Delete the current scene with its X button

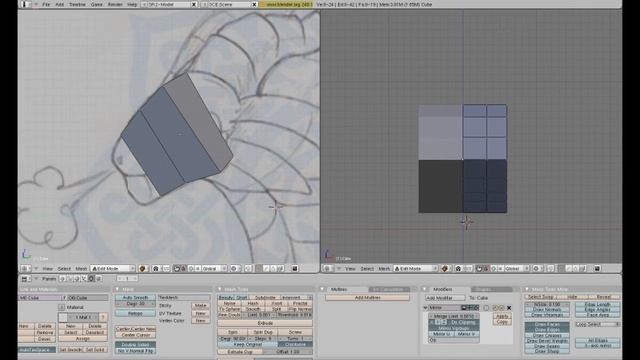[254, 4]
